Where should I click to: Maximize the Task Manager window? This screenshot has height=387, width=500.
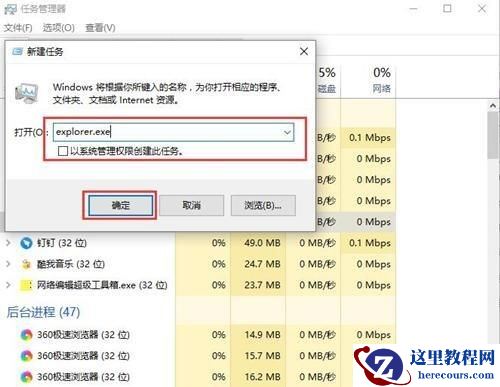tap(447, 9)
